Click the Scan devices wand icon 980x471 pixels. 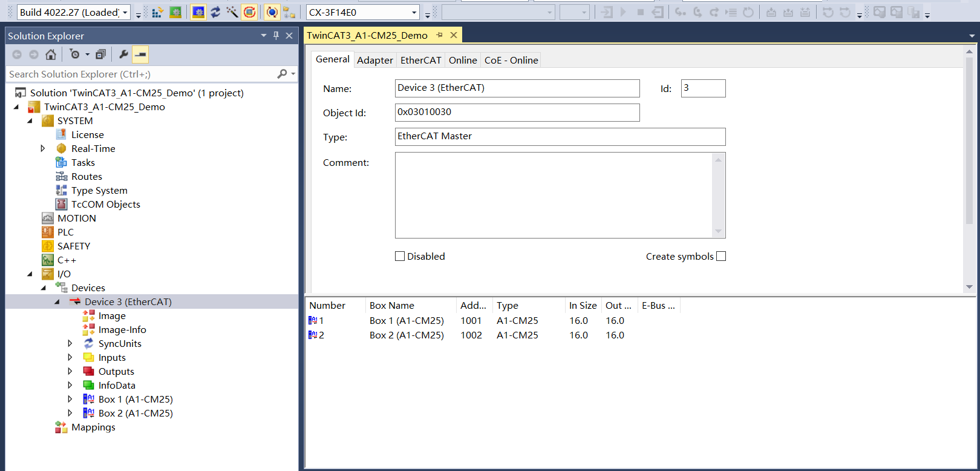232,12
